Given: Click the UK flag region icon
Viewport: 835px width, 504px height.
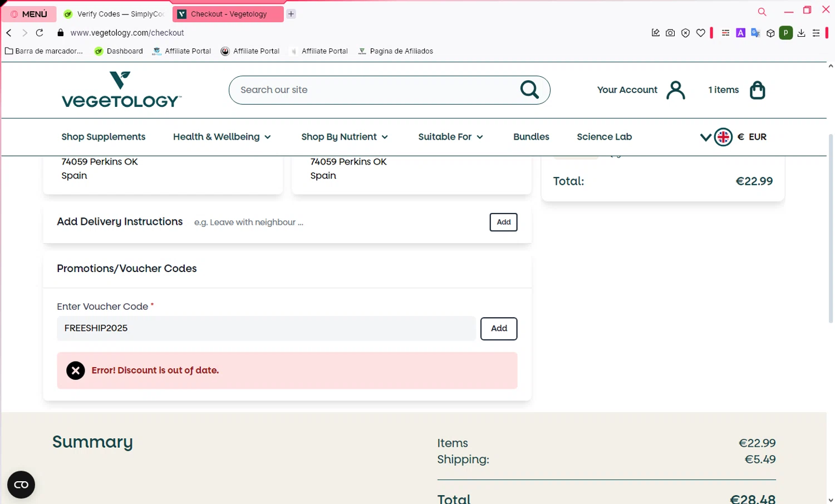Looking at the screenshot, I should (723, 137).
